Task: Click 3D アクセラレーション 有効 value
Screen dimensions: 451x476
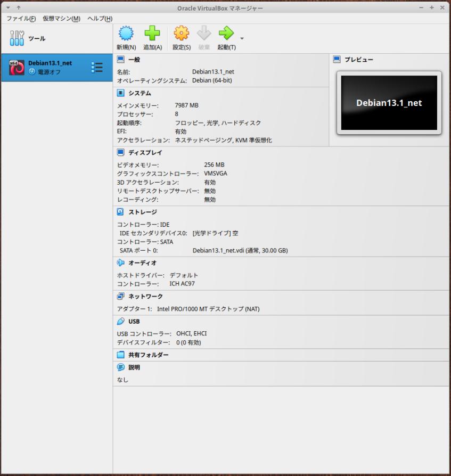Action: [x=210, y=182]
